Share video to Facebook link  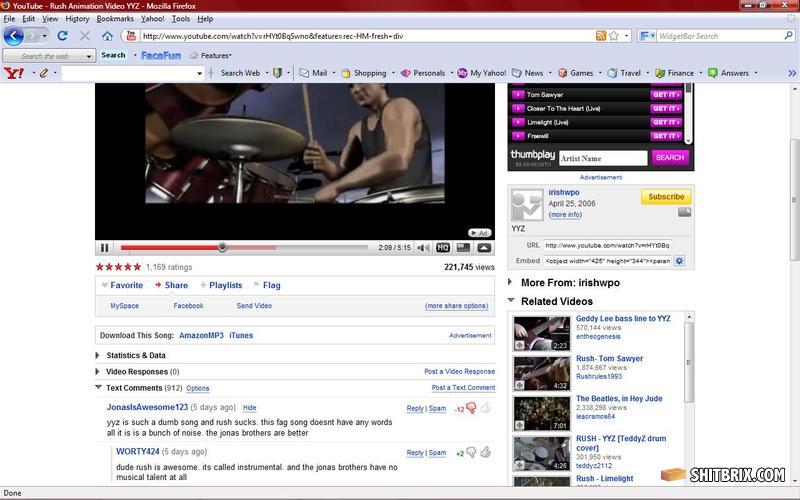tap(188, 306)
